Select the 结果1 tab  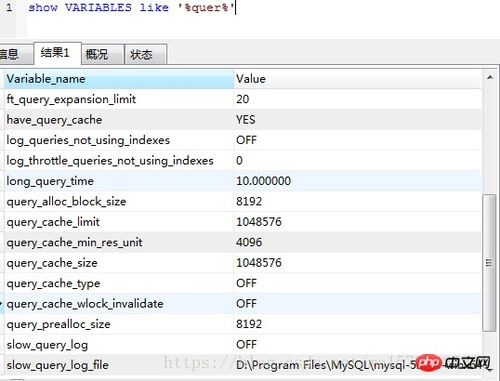(x=58, y=53)
